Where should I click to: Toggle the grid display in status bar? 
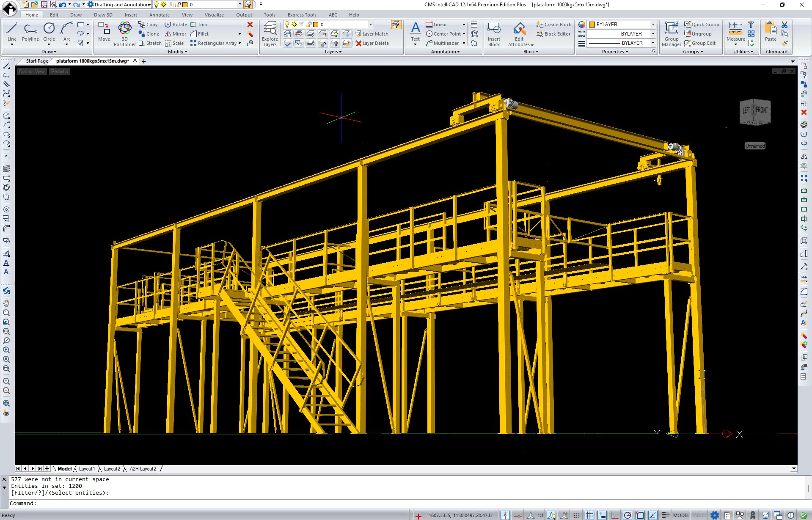tap(589, 515)
